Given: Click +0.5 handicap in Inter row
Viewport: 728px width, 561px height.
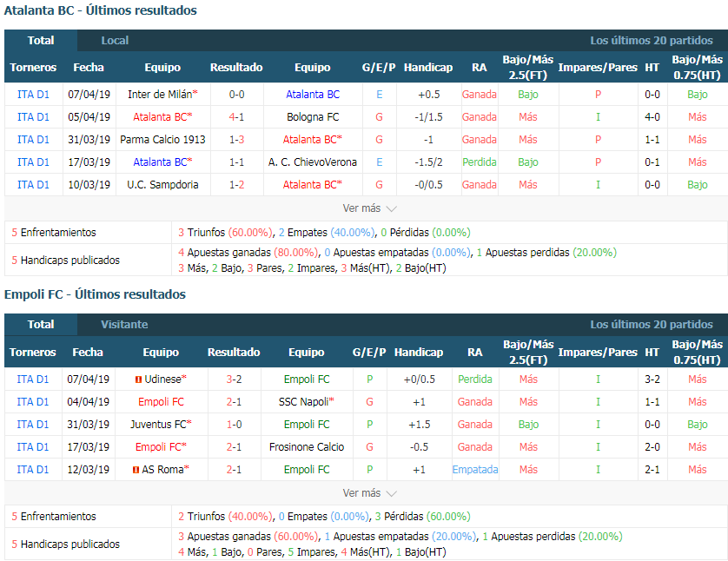Looking at the screenshot, I should [428, 94].
